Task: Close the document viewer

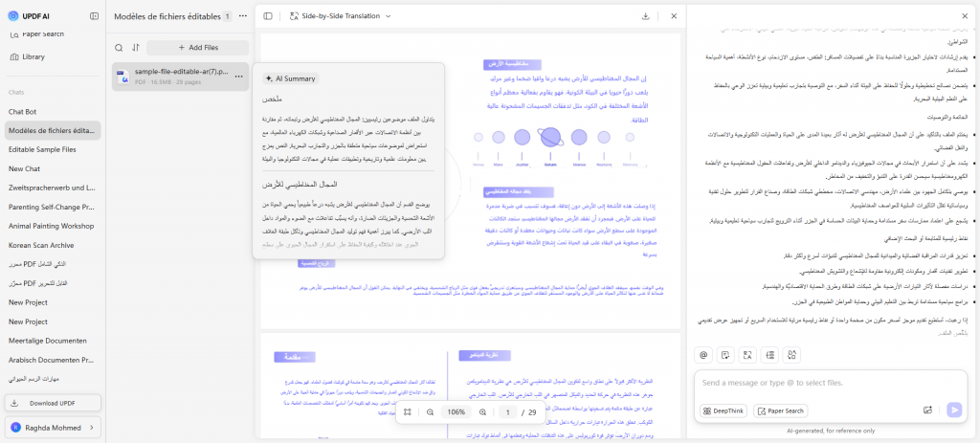Action: pyautogui.click(x=674, y=16)
